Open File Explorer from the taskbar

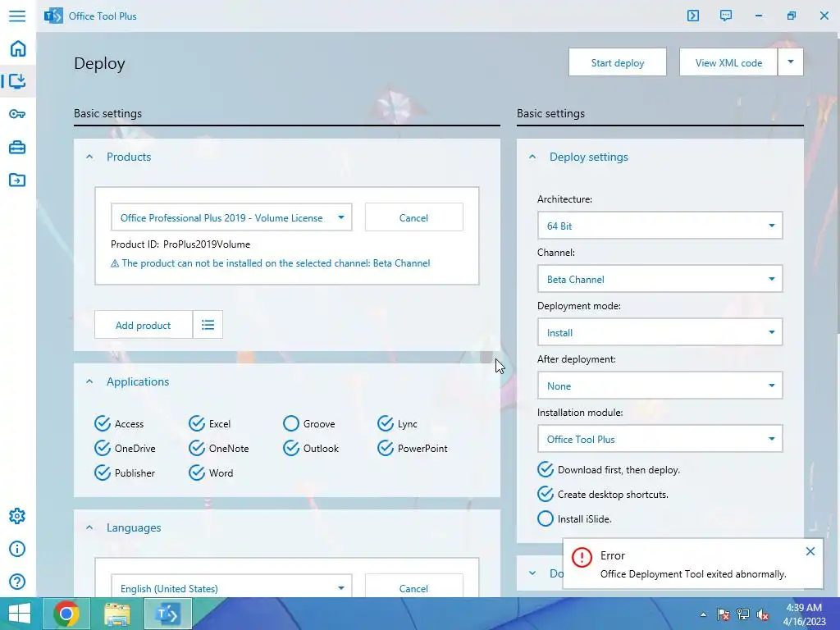[x=117, y=614]
